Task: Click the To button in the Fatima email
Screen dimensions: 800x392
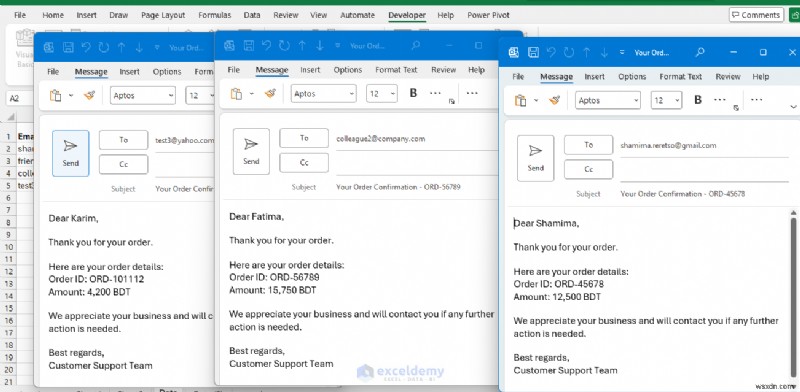Action: point(304,138)
